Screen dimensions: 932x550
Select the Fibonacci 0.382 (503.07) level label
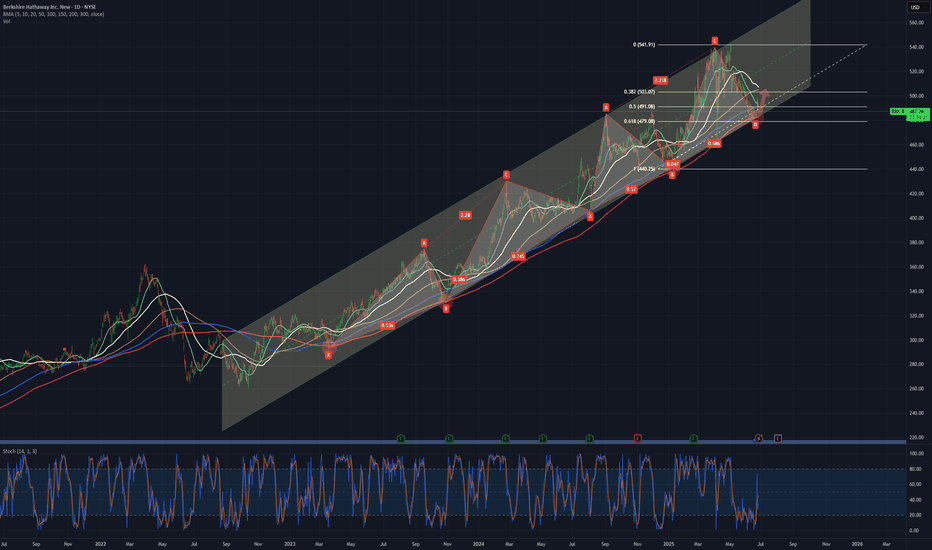[639, 92]
